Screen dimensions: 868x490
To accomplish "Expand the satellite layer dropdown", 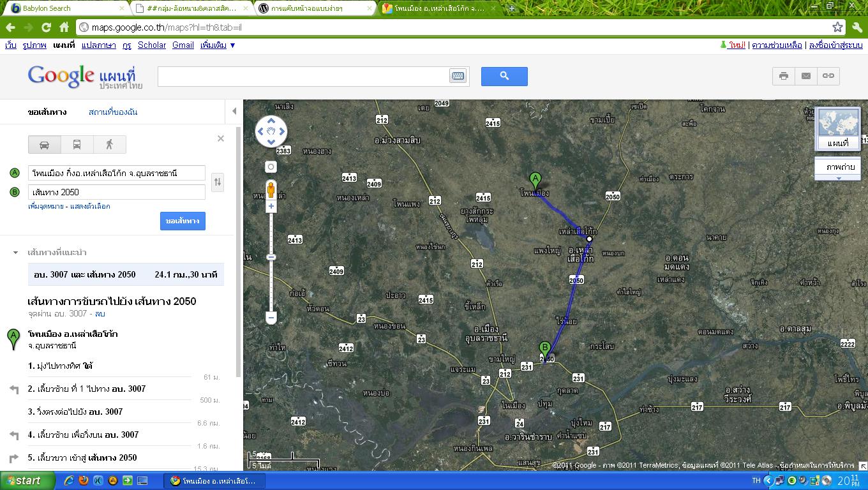I will tap(839, 178).
